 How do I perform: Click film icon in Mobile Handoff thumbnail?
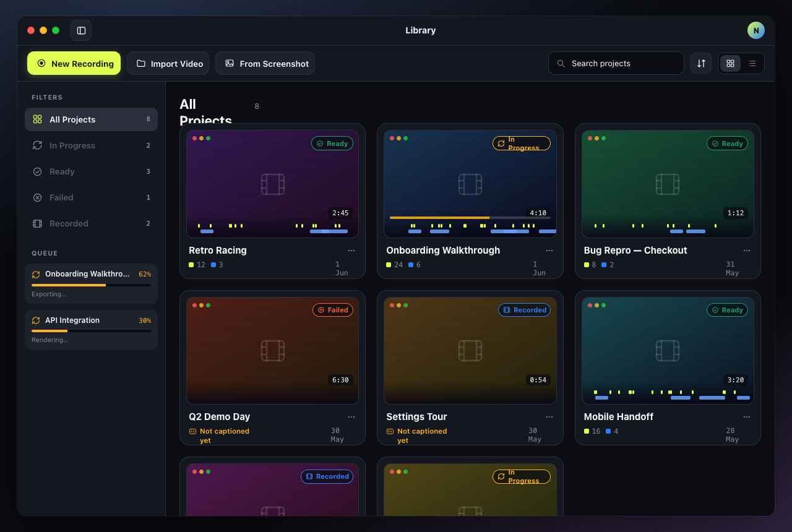point(668,351)
